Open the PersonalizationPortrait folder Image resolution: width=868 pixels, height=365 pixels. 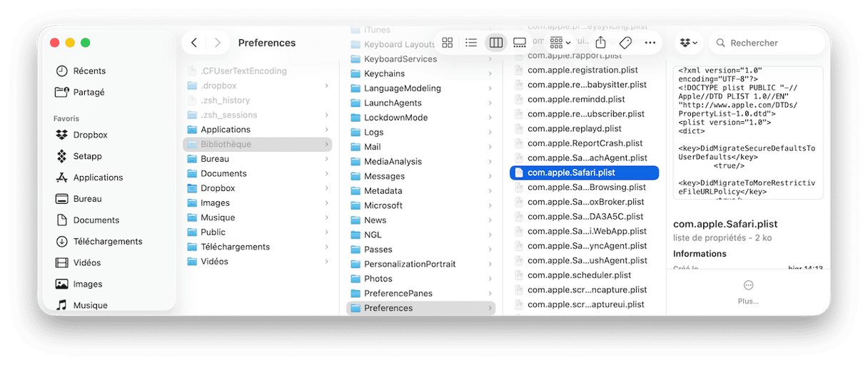click(x=410, y=264)
